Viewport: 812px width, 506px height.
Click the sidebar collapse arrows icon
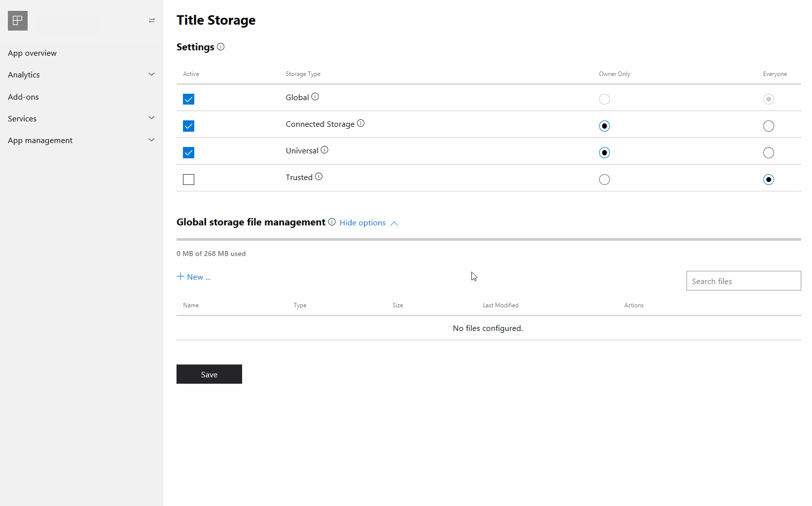point(152,20)
